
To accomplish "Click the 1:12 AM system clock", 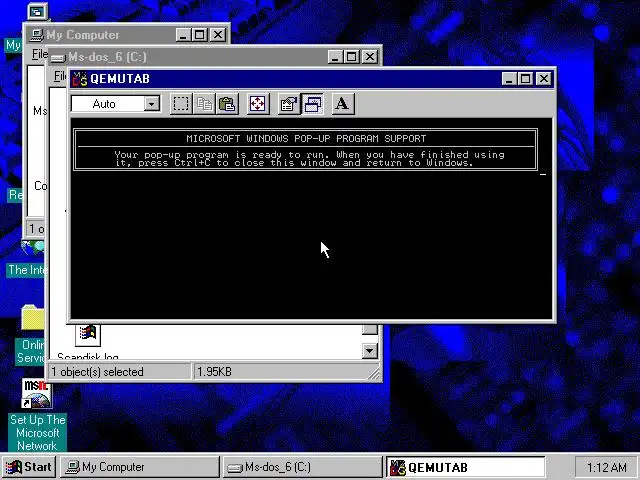I will coord(606,467).
